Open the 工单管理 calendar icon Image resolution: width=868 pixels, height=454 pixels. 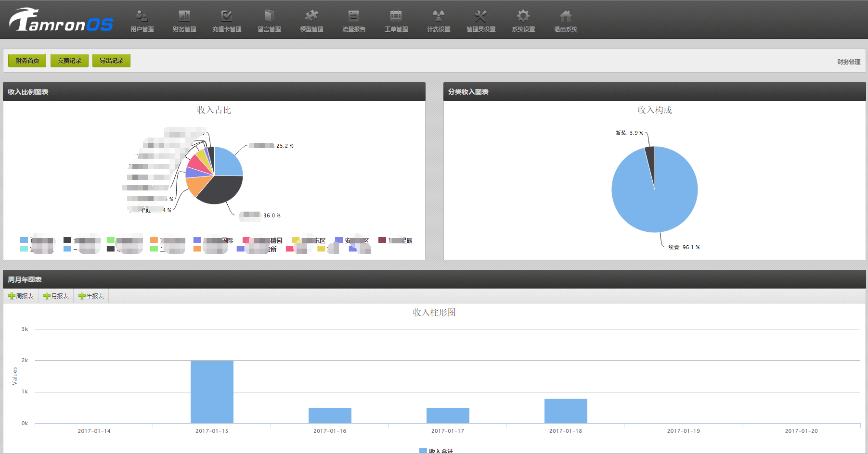click(396, 16)
